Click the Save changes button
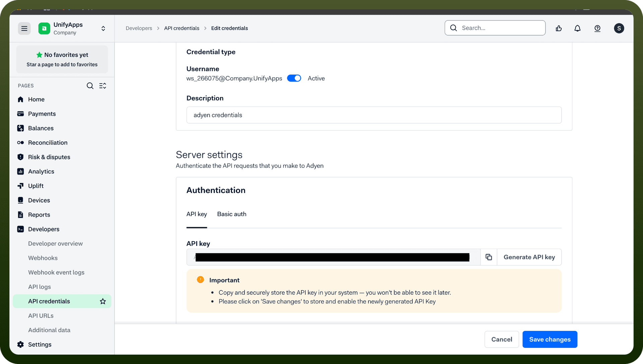 coord(550,339)
